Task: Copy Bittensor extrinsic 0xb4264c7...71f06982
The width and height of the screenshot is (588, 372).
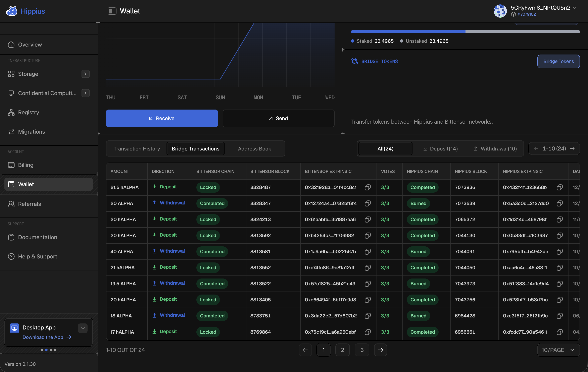Action: click(367, 235)
